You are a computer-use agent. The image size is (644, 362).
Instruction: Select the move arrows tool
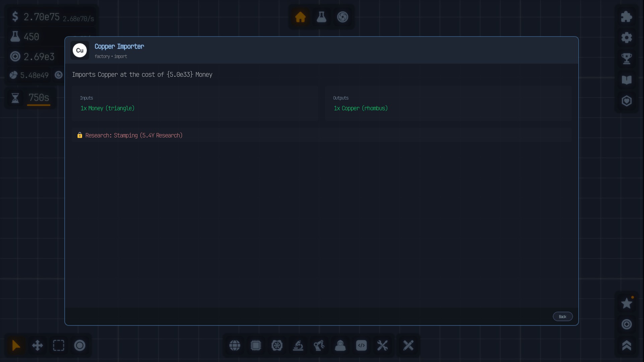point(37,345)
